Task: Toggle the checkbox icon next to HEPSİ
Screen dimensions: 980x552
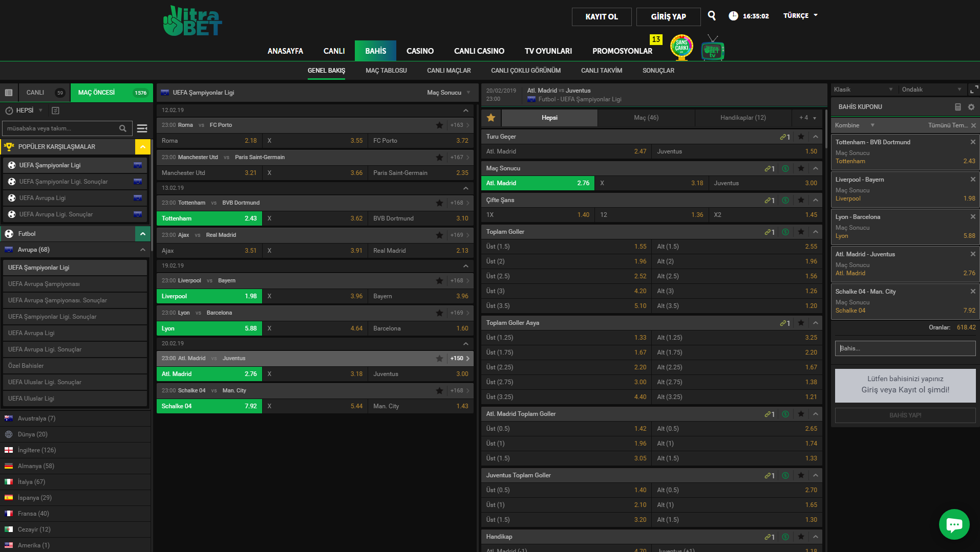Action: tap(56, 111)
